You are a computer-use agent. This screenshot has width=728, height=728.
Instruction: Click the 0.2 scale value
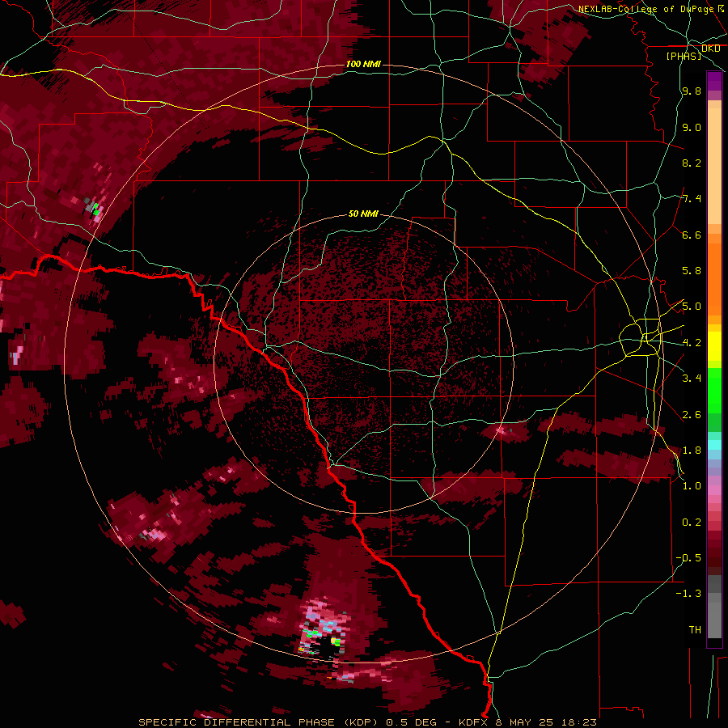(x=692, y=523)
